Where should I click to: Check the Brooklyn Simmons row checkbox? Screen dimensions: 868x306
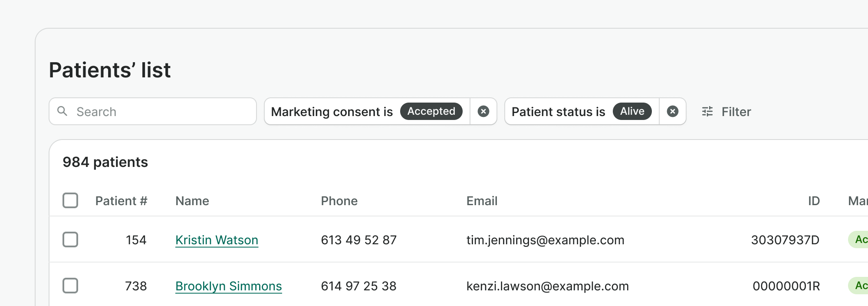click(70, 286)
